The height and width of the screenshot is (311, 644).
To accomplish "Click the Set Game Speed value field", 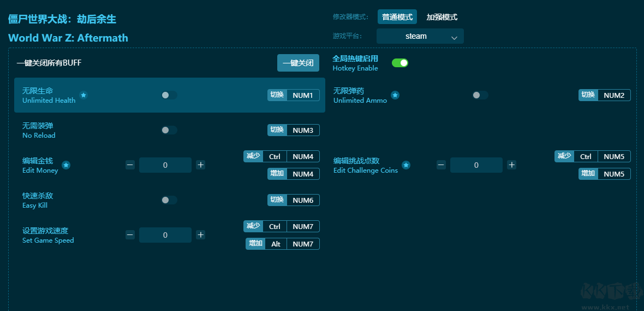I will pyautogui.click(x=165, y=235).
